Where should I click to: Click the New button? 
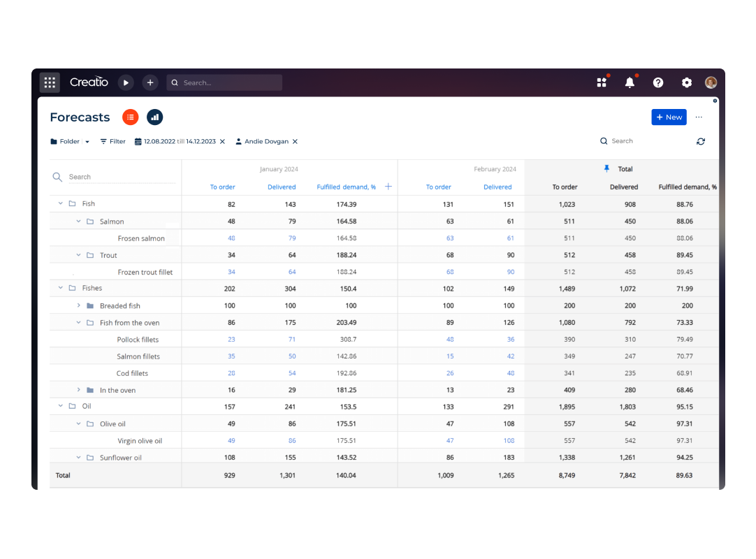(669, 117)
